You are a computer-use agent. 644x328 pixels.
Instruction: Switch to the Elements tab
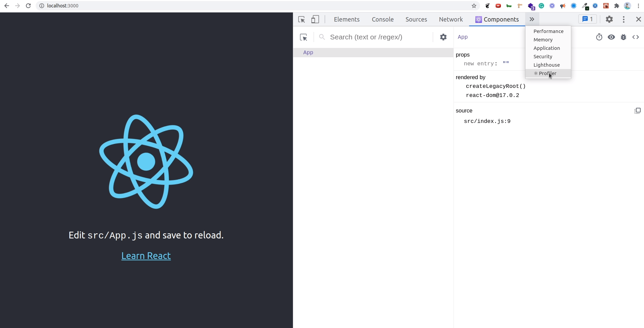[x=347, y=20]
